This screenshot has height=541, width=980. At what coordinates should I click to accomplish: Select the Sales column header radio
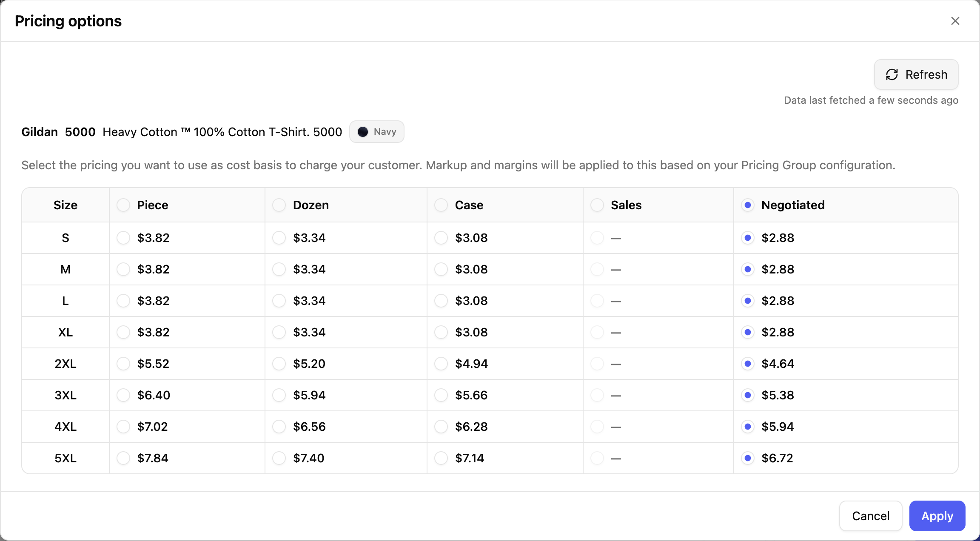[x=597, y=205]
